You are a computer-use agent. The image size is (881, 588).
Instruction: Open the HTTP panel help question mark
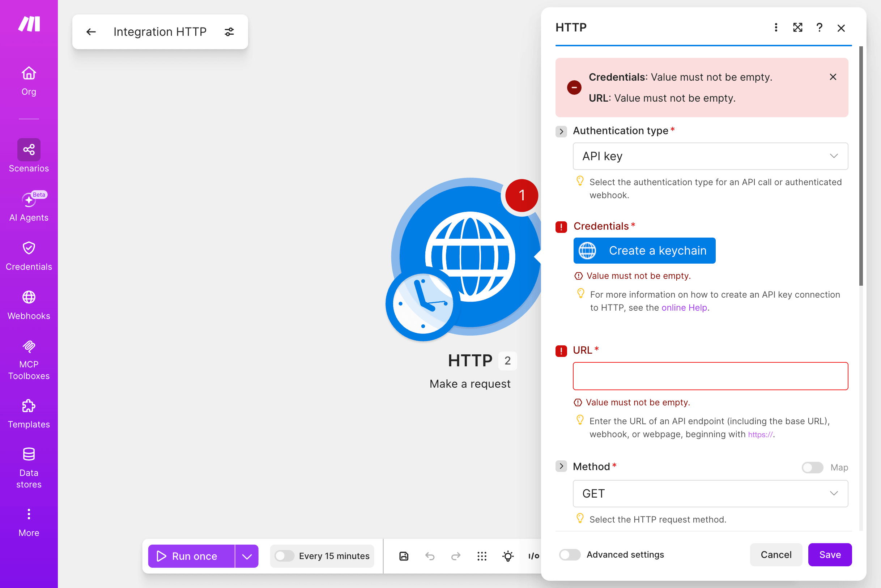tap(820, 27)
